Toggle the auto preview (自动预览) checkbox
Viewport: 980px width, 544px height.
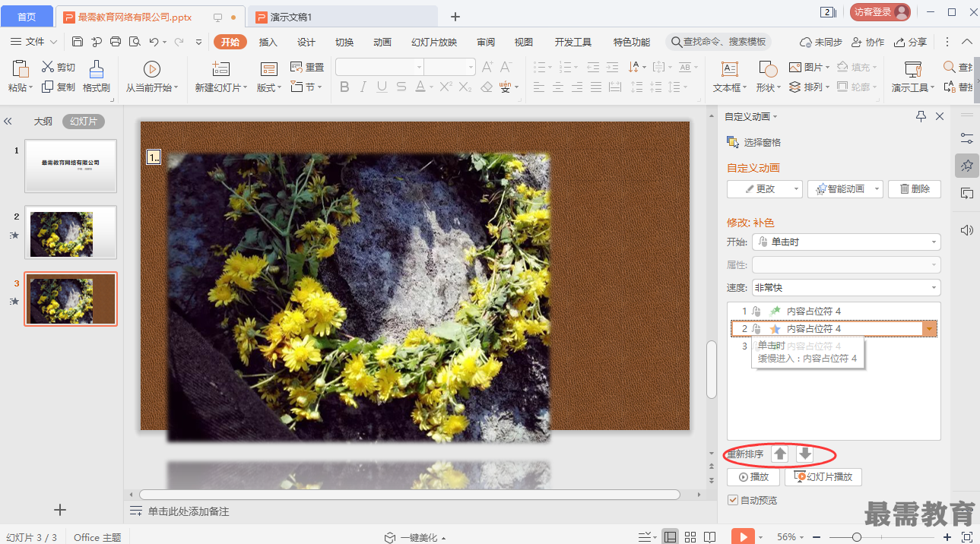(x=733, y=500)
